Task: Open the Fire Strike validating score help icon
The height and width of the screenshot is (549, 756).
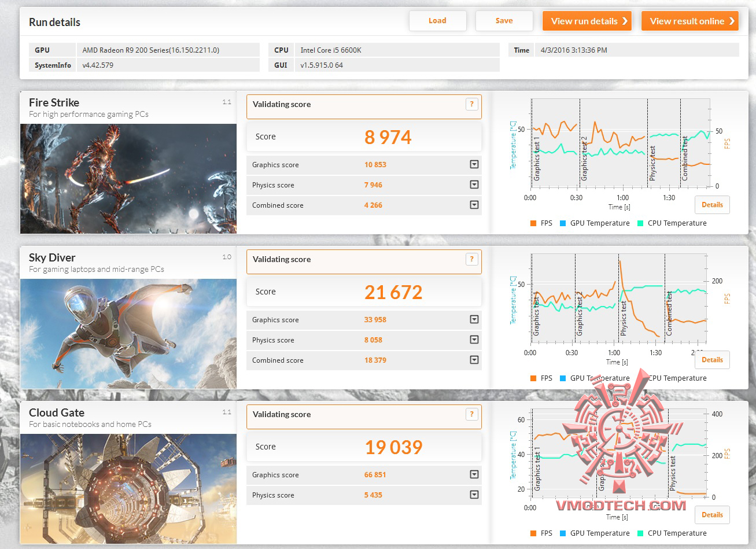Action: [x=471, y=104]
